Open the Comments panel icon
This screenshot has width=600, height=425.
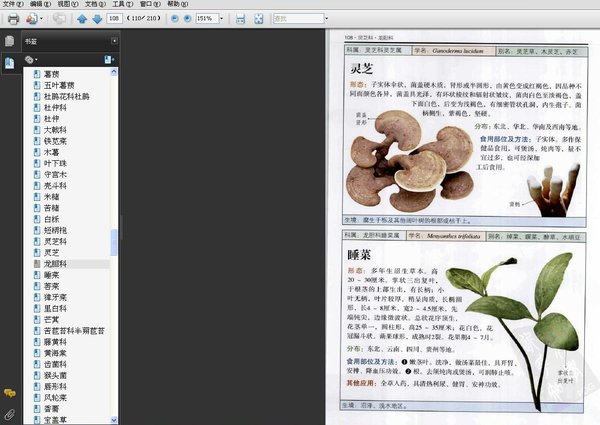click(10, 393)
